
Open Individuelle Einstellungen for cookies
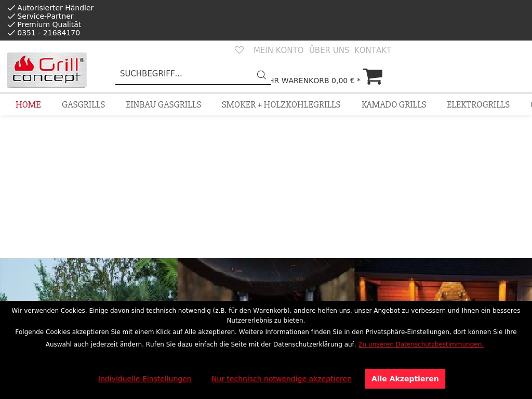[144, 379]
